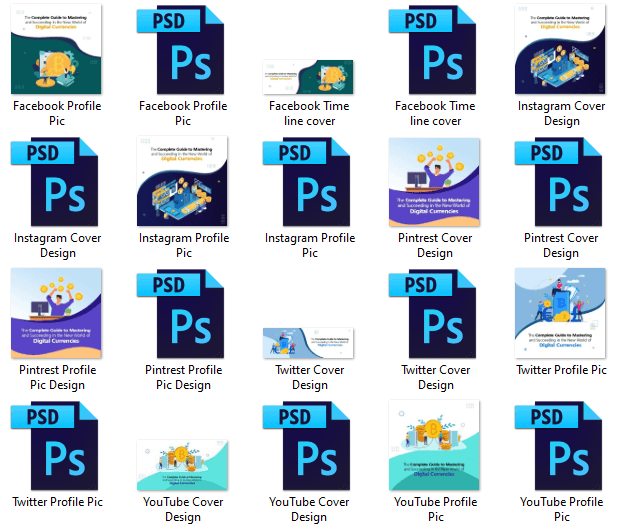Select the Pintrest Profile Pic Design PSD icon
This screenshot has height=531, width=618.
181,313
